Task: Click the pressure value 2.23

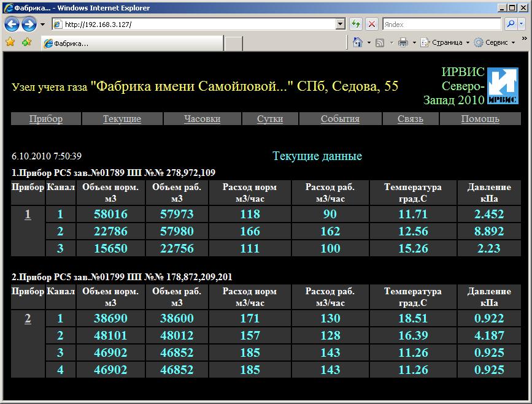Action: click(x=489, y=248)
